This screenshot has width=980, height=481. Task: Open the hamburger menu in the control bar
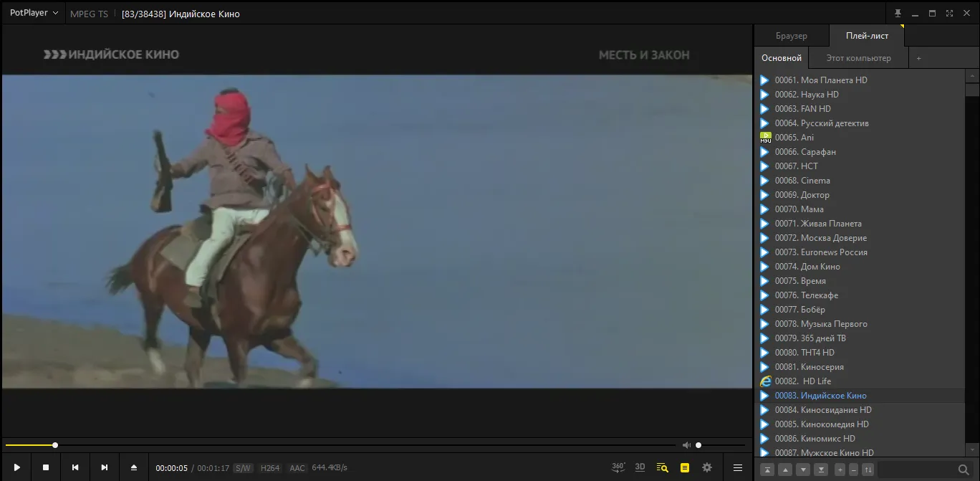(737, 467)
